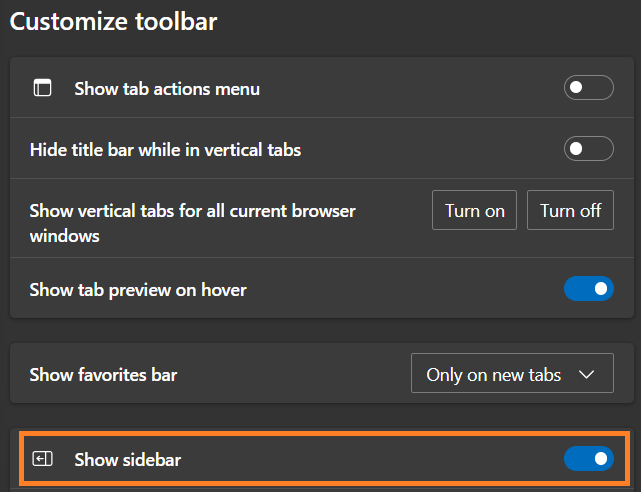Click the sidebar icon beside Show sidebar
Screen dimensions: 641x492
(42, 459)
